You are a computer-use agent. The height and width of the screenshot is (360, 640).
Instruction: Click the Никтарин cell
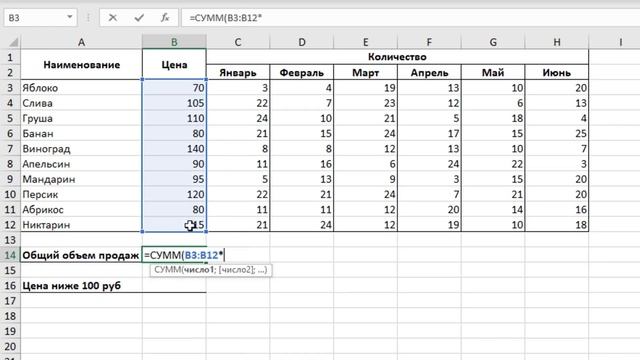pos(81,224)
